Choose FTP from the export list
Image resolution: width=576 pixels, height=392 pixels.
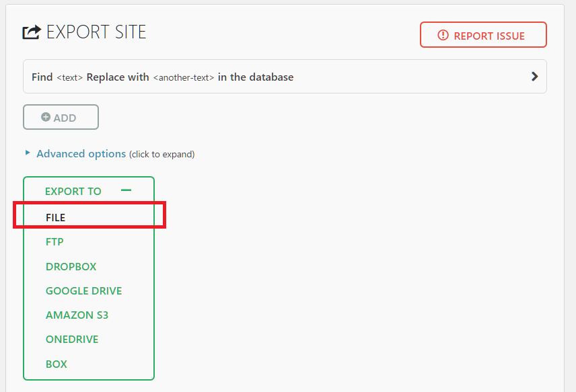[x=55, y=242]
